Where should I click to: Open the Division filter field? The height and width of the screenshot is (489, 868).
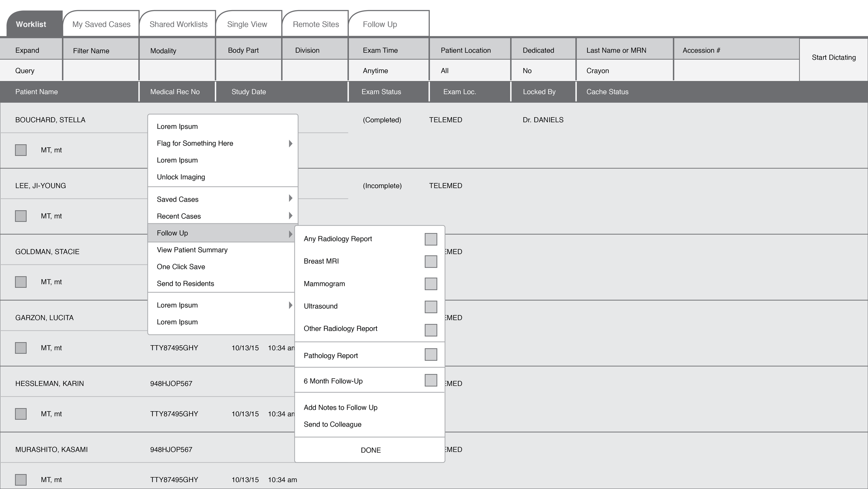315,70
